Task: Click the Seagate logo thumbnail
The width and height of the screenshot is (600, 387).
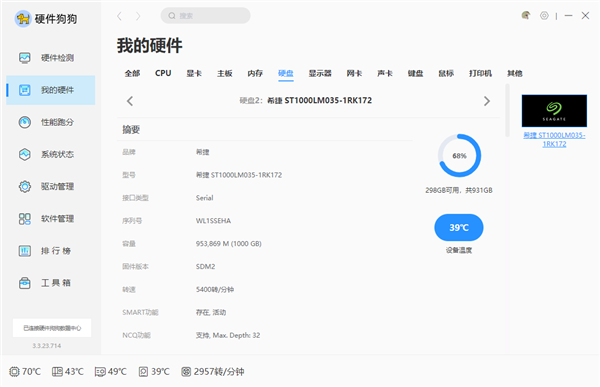Action: [x=554, y=111]
